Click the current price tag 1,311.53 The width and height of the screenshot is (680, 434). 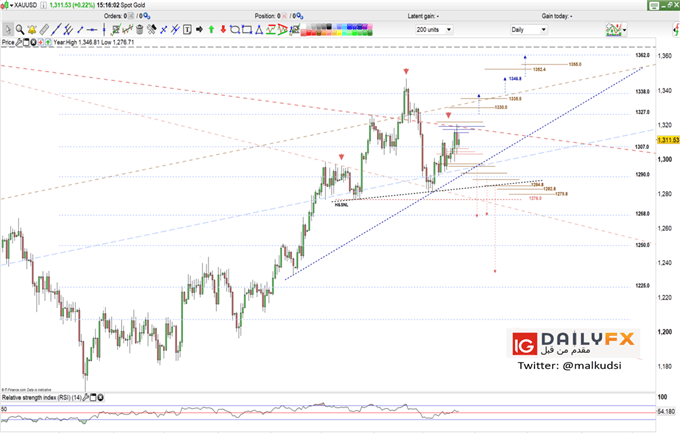pos(668,140)
